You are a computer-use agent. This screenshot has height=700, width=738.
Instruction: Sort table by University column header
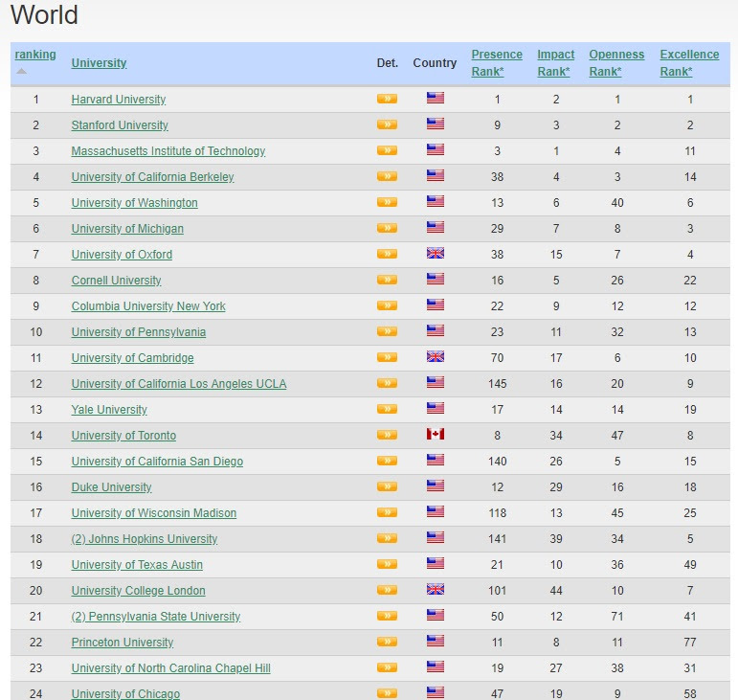click(99, 63)
